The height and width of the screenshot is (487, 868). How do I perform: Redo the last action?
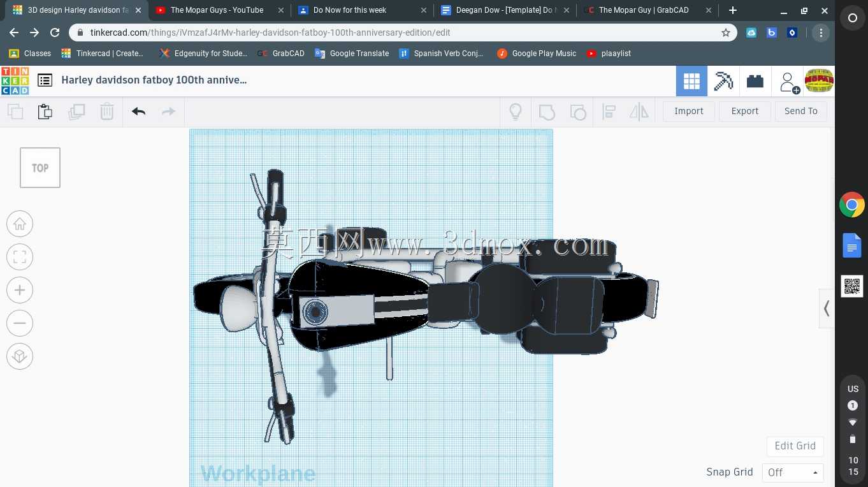coord(168,112)
